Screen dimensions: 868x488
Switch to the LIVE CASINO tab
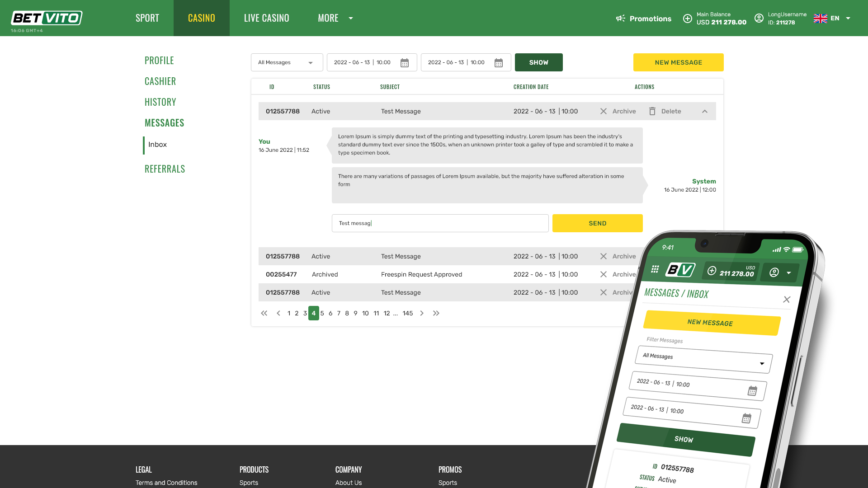[266, 18]
